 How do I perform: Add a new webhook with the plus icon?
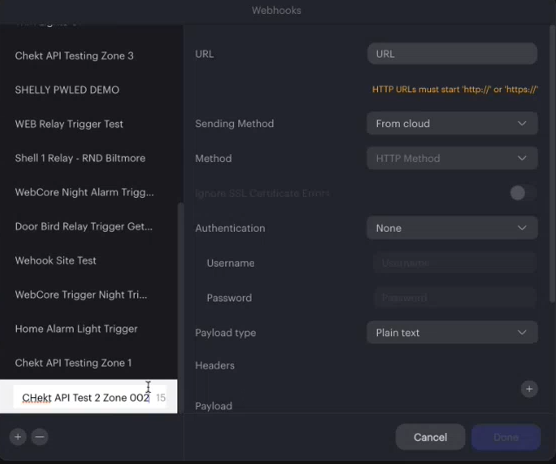coord(18,437)
